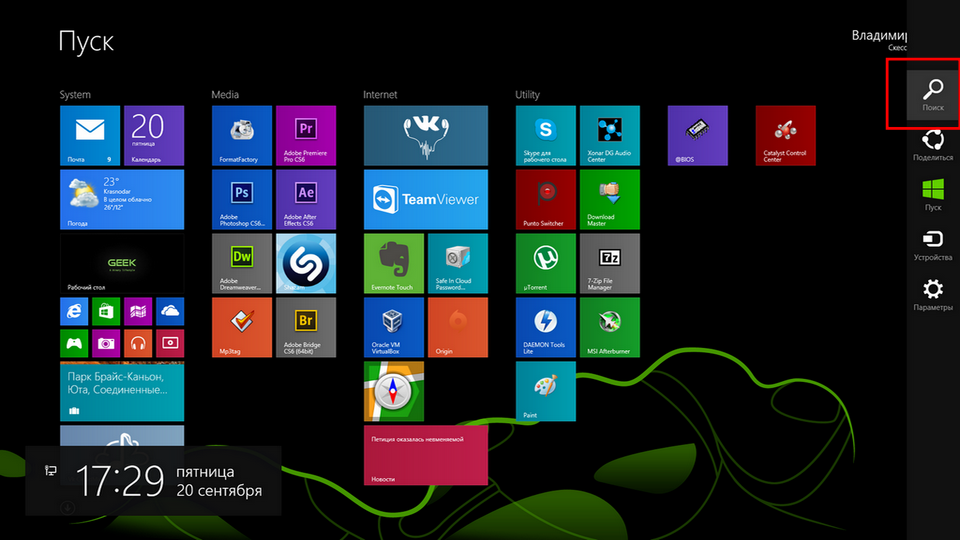The height and width of the screenshot is (540, 960).
Task: Launch MSI Afterburner
Action: click(x=609, y=327)
